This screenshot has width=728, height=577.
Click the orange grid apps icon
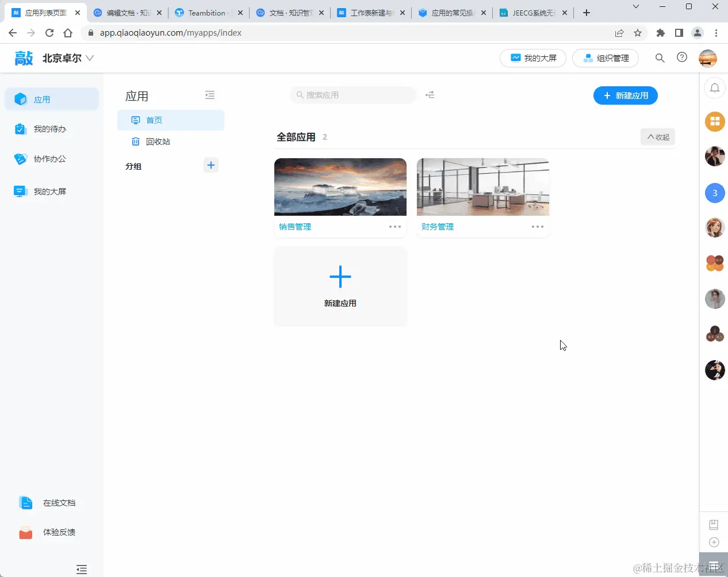click(x=715, y=121)
